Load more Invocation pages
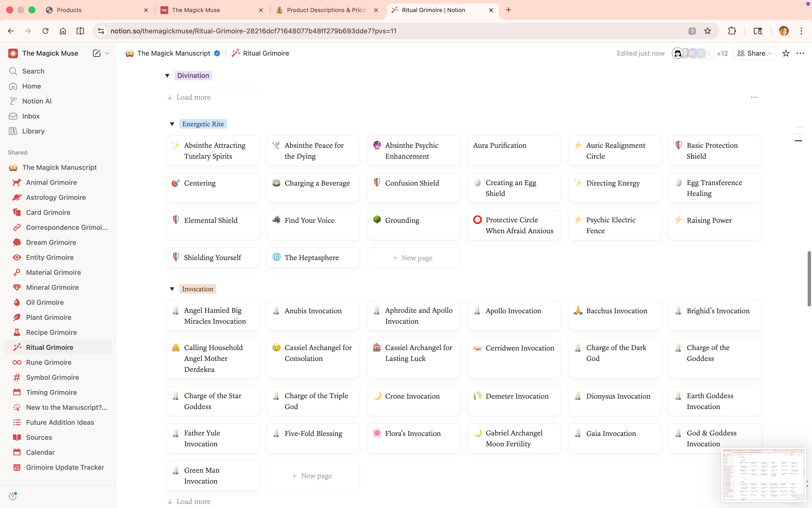812x508 pixels. 189,501
